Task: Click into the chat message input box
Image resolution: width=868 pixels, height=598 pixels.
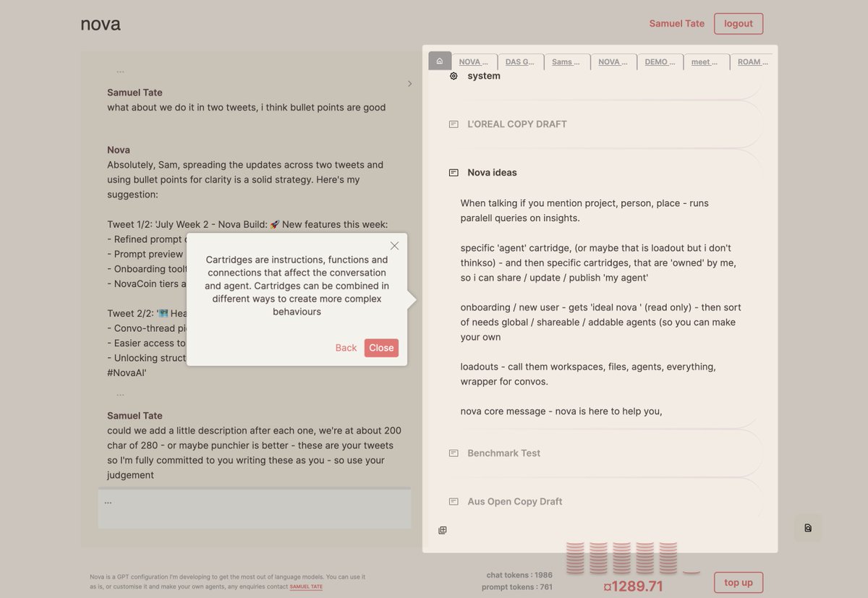Action: pos(255,509)
